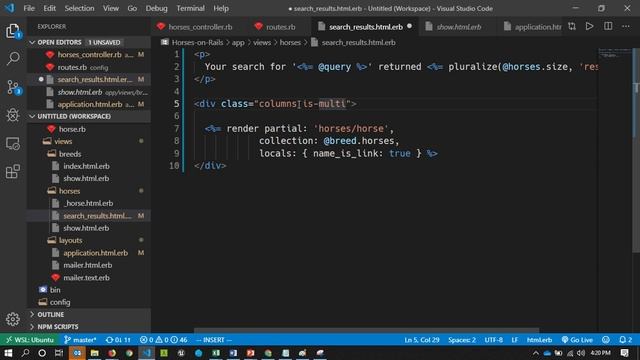Open the Go menu
The width and height of the screenshot is (640, 360).
(132, 8)
